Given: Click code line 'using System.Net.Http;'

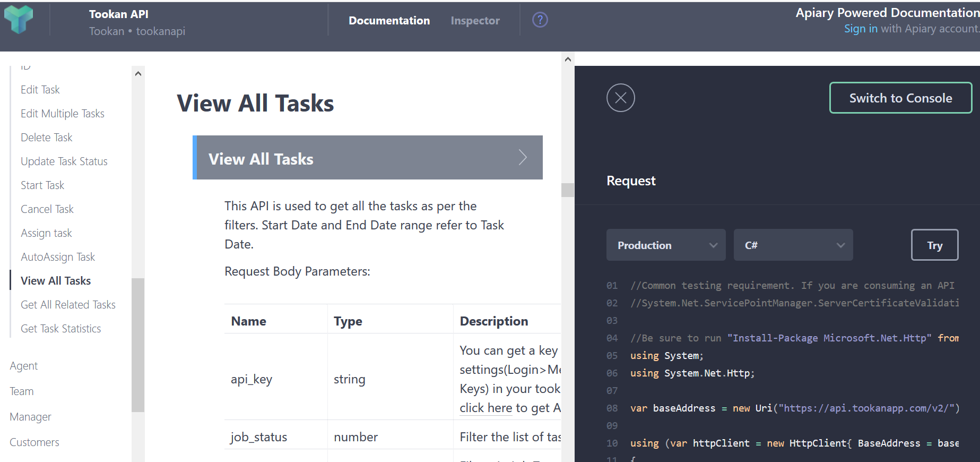Looking at the screenshot, I should pyautogui.click(x=692, y=373).
